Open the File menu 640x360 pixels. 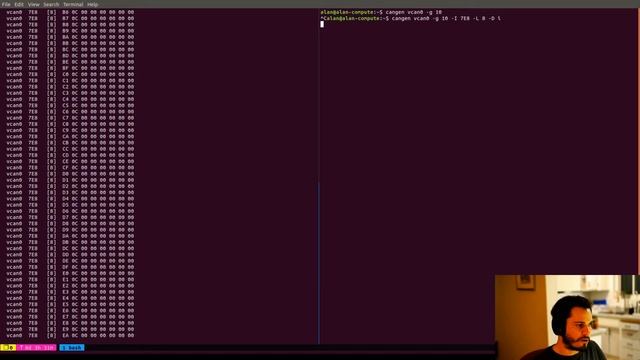pos(6,4)
